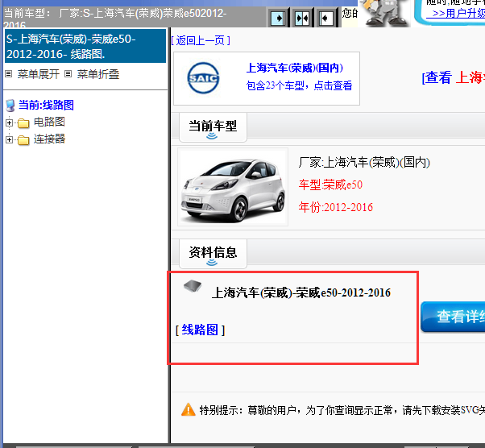Open the 上海汽车(荣威)(国内) brand link
Image resolution: width=485 pixels, height=448 pixels.
295,68
